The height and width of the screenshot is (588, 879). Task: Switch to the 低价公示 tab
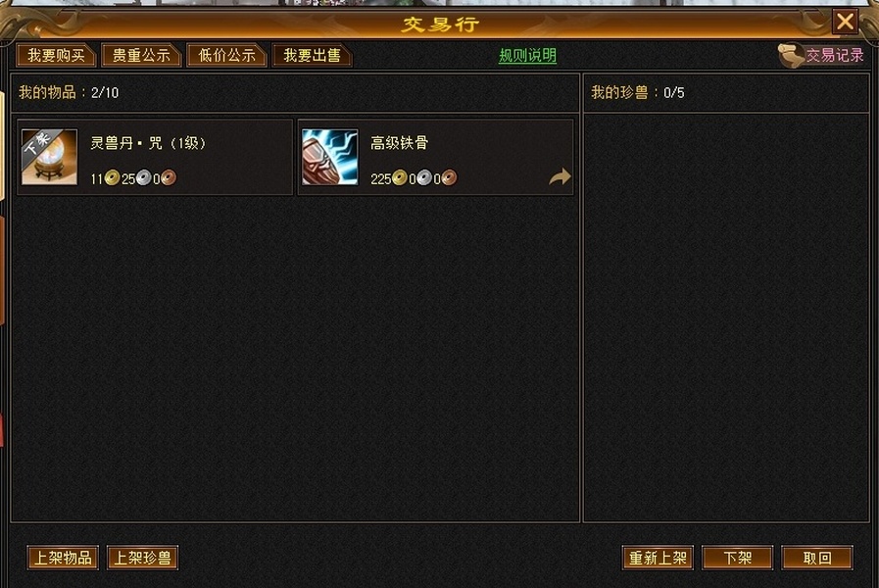coord(226,56)
